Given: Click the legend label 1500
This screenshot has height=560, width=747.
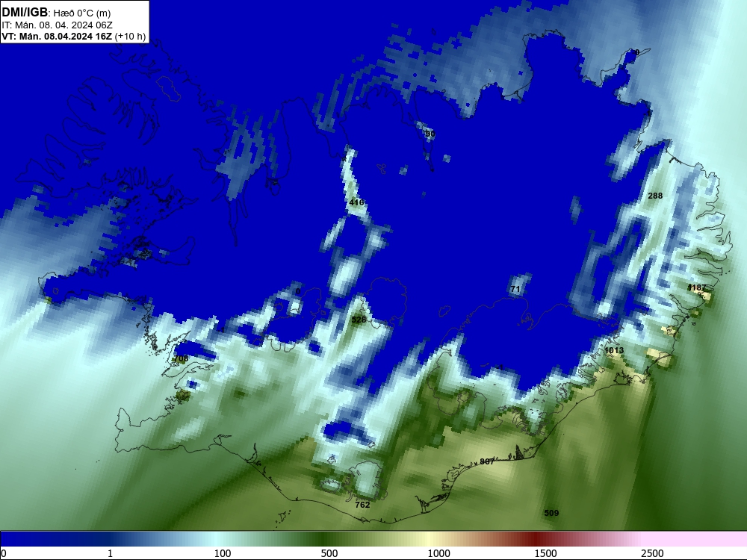Looking at the screenshot, I should tap(545, 553).
